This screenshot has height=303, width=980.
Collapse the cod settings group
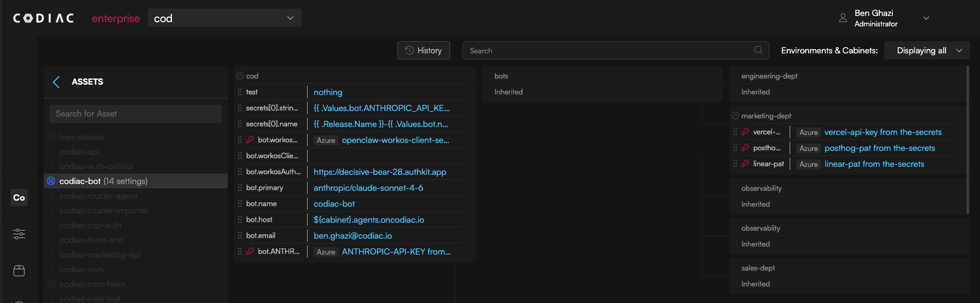(240, 76)
